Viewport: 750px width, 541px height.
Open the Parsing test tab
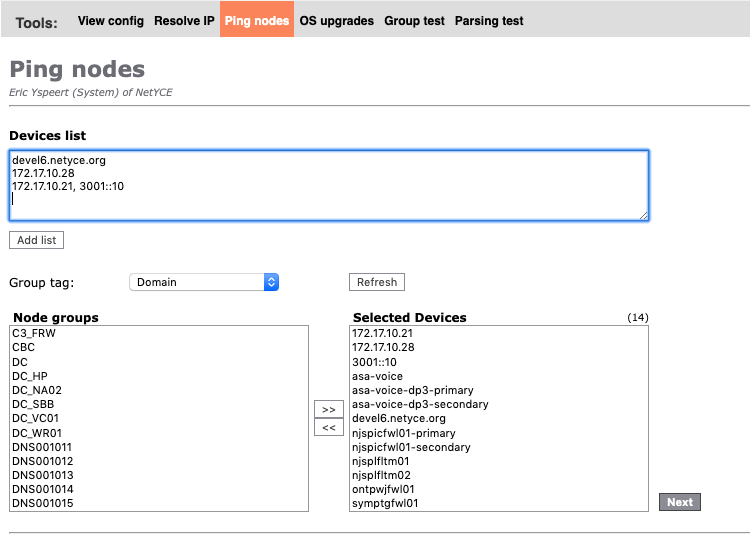(x=489, y=20)
